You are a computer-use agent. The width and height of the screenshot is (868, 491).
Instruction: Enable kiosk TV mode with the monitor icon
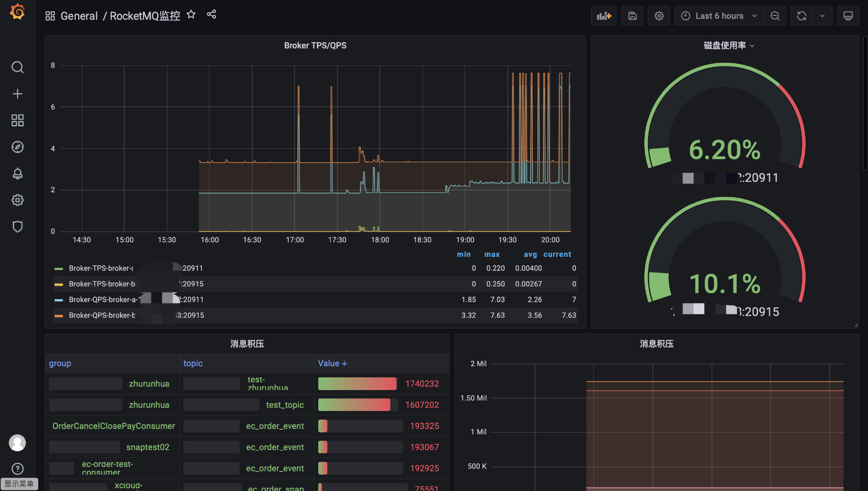(848, 15)
